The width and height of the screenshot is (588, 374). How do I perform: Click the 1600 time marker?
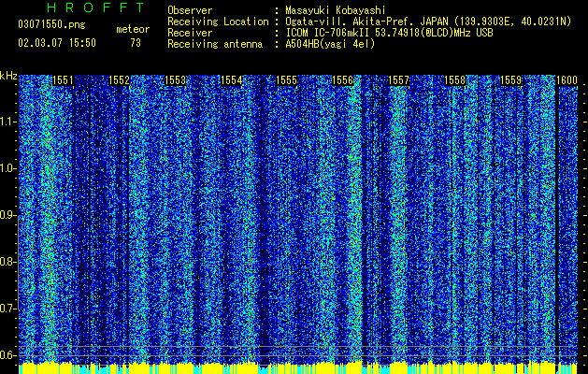click(566, 80)
